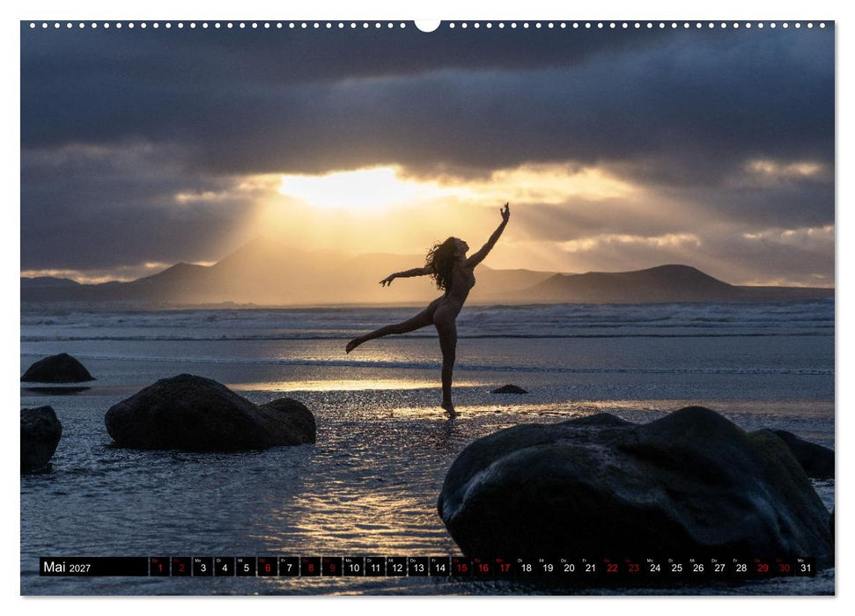Viewport: 855px width, 616px height.
Task: Choose red date 17 in the strip
Action: (x=505, y=567)
